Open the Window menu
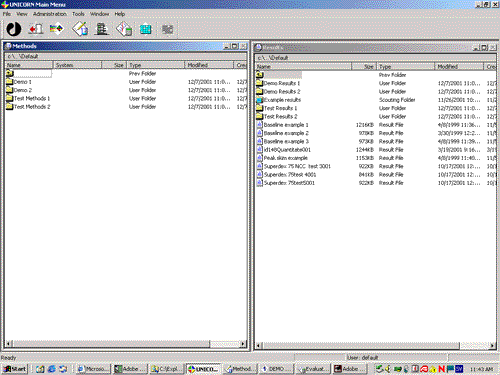Screen dimensions: 500x375 tap(100, 14)
